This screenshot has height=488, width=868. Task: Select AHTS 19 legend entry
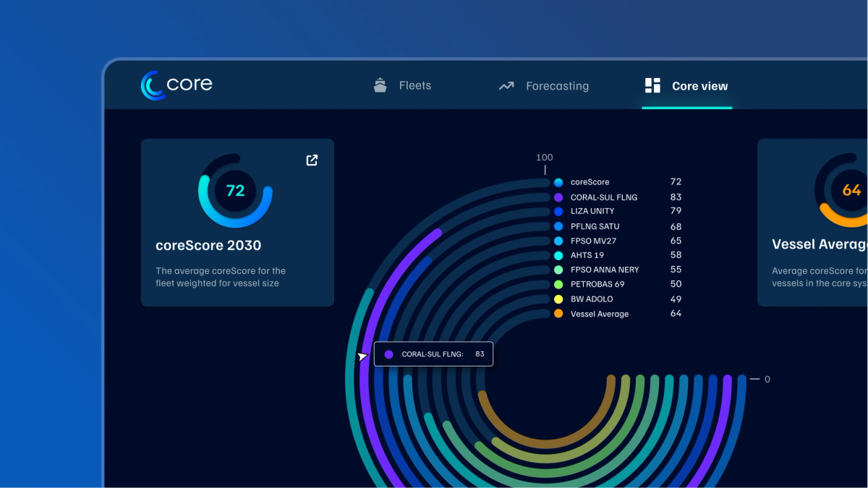click(587, 255)
